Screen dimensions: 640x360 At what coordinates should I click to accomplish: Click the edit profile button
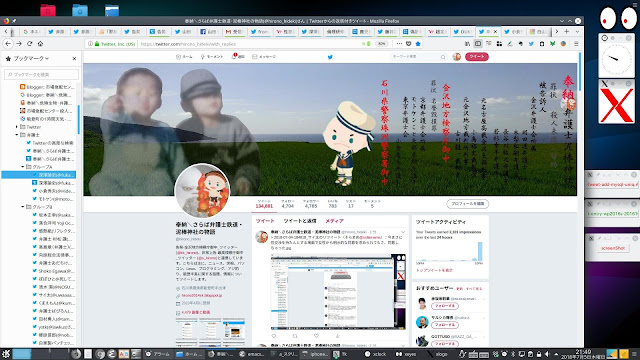coord(467,204)
